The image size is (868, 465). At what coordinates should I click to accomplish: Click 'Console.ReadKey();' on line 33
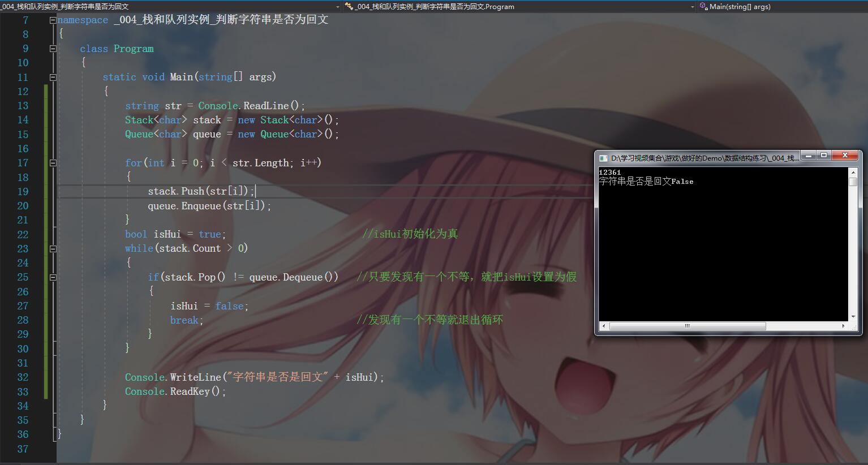click(x=175, y=391)
